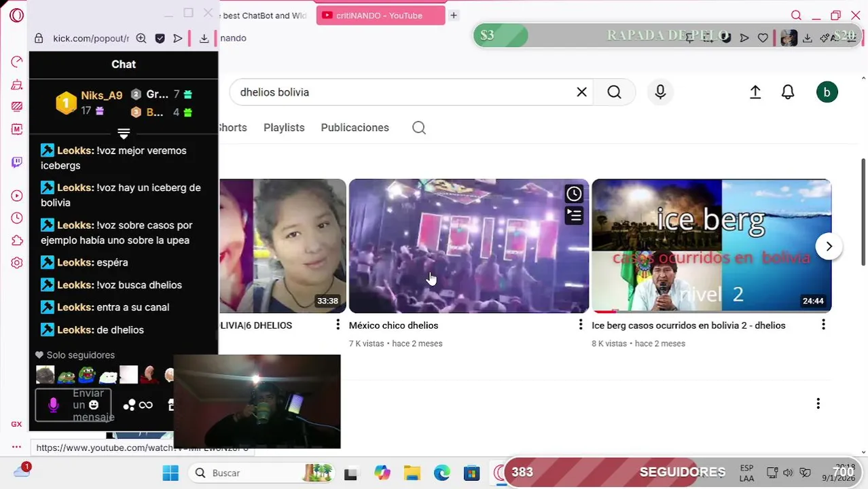Click Watch Later clock on México chico thumbnail
The width and height of the screenshot is (868, 489).
(574, 194)
